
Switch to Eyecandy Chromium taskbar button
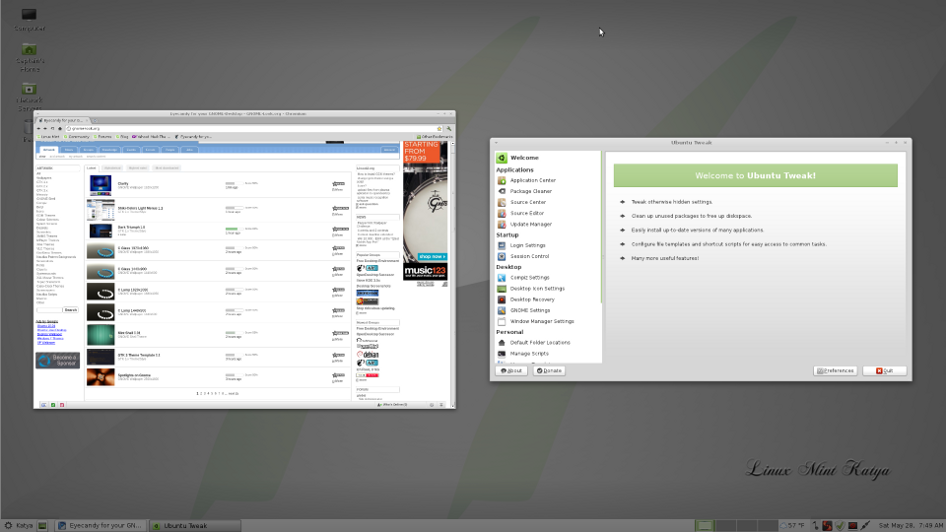[100, 525]
